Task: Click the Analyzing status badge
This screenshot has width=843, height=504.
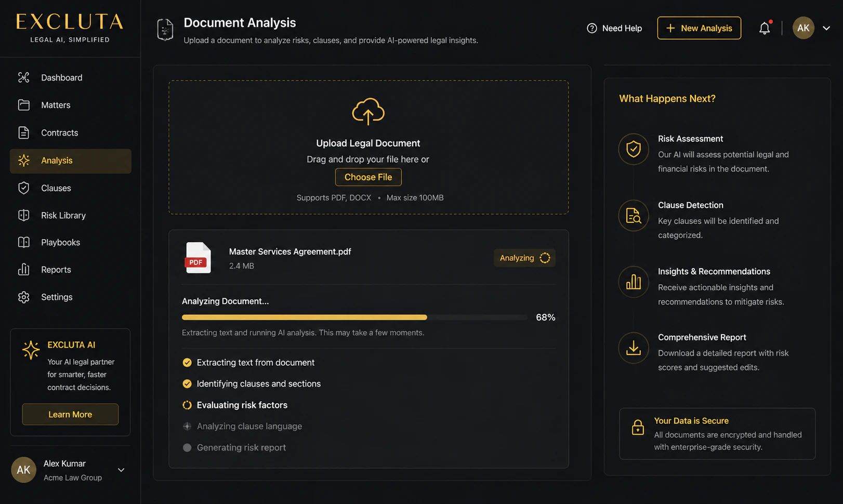Action: click(524, 258)
